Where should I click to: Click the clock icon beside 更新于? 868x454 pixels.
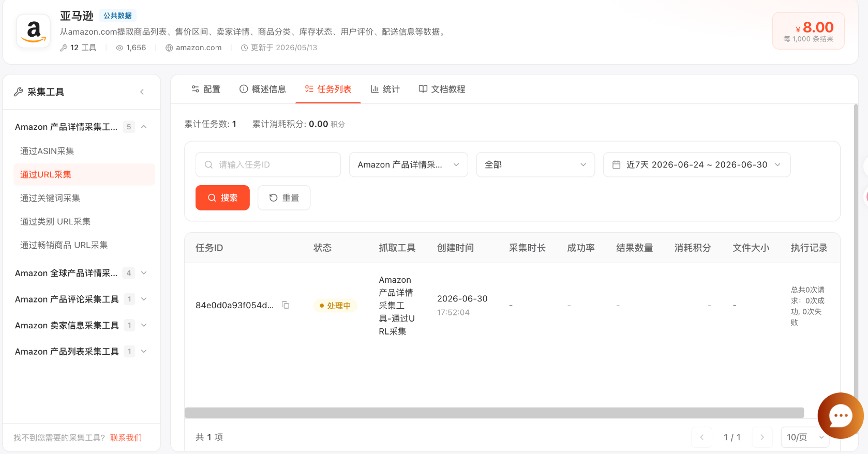pos(244,48)
